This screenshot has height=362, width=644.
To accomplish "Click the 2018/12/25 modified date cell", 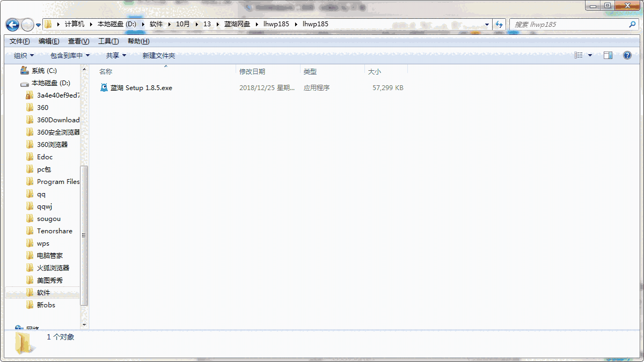I will pyautogui.click(x=267, y=87).
